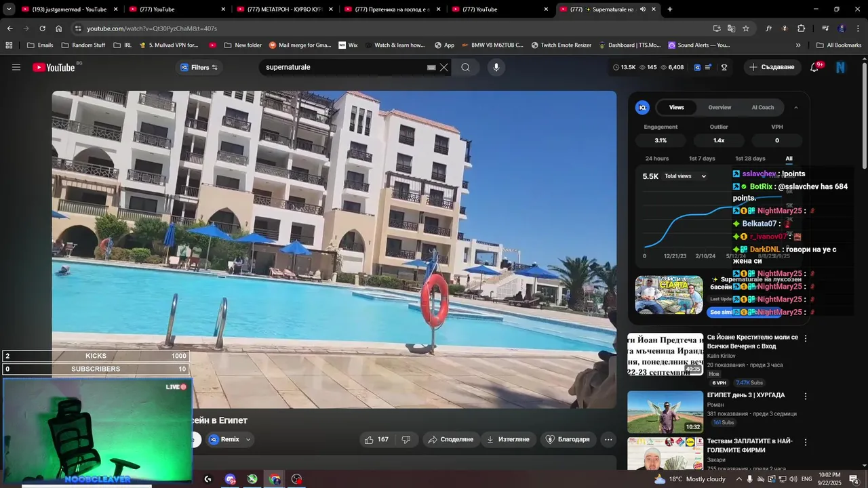868x488 pixels.
Task: Expand the Filters dropdown
Action: click(x=199, y=67)
